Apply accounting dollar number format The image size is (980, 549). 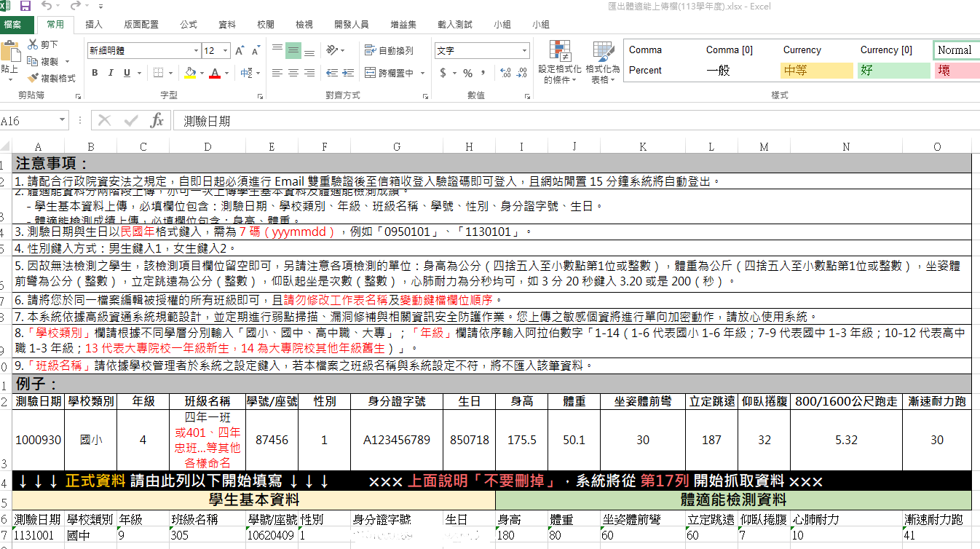click(x=443, y=73)
